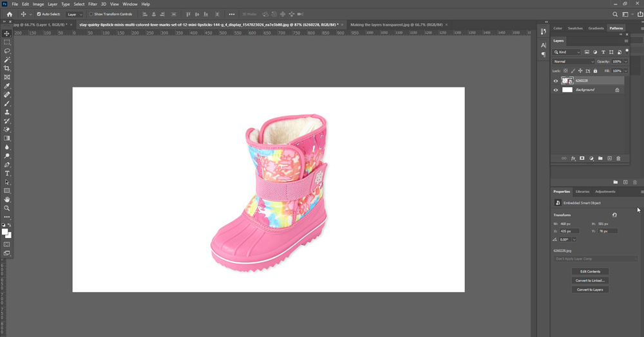The image size is (644, 337).
Task: Select the Brush tool
Action: coord(7,104)
